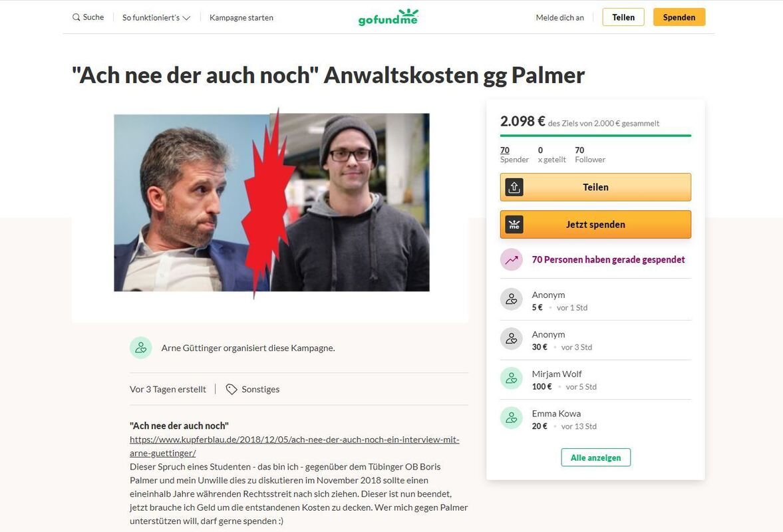Click the campaign photo of the two men
The height and width of the screenshot is (532, 783).
(x=271, y=202)
